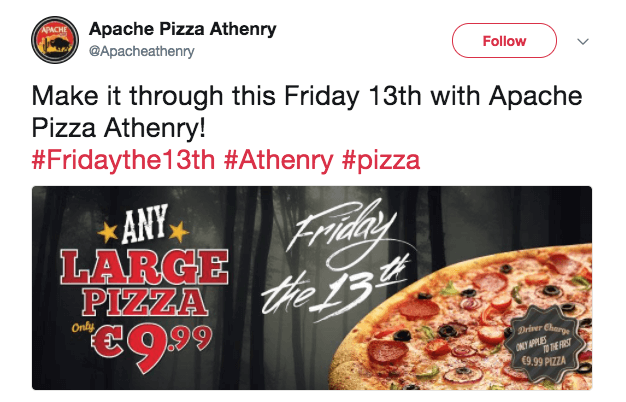Open the #Fridaythe13th hashtag
This screenshot has width=626, height=402.
tap(123, 160)
